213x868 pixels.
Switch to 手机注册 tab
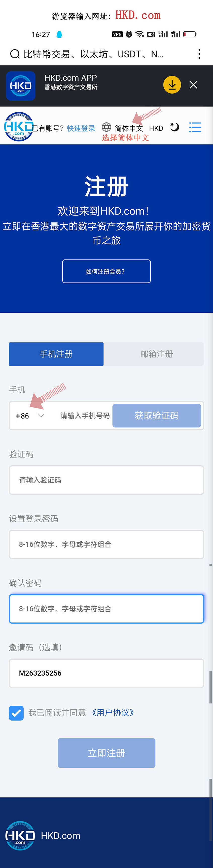click(x=56, y=354)
